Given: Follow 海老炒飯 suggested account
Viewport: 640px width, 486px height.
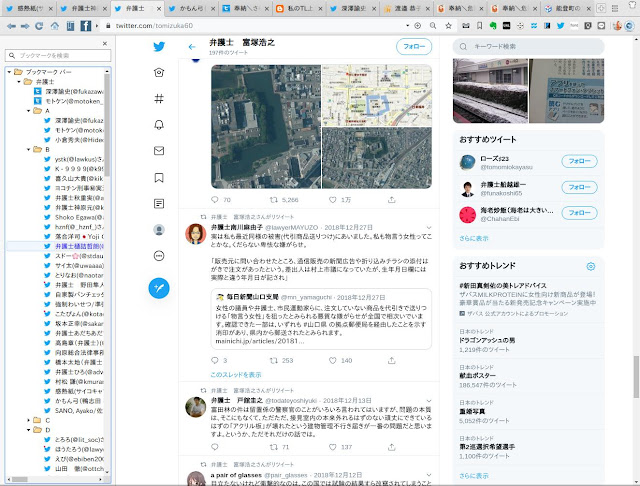Looking at the screenshot, I should point(579,213).
